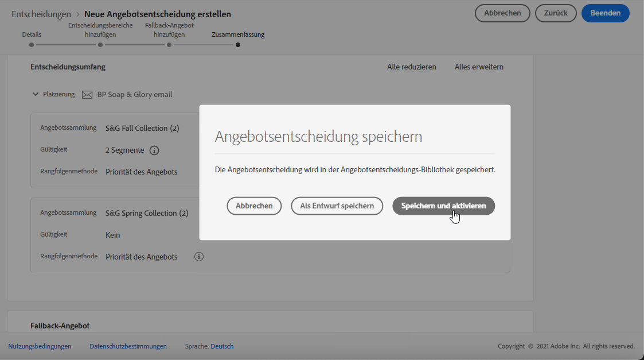Click S&G Spring Collection (2) text
Image resolution: width=644 pixels, height=360 pixels.
tap(147, 213)
